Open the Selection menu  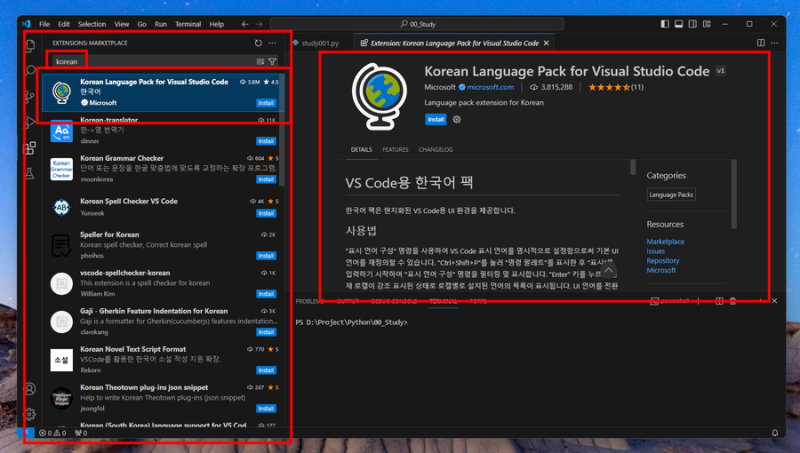(x=92, y=24)
